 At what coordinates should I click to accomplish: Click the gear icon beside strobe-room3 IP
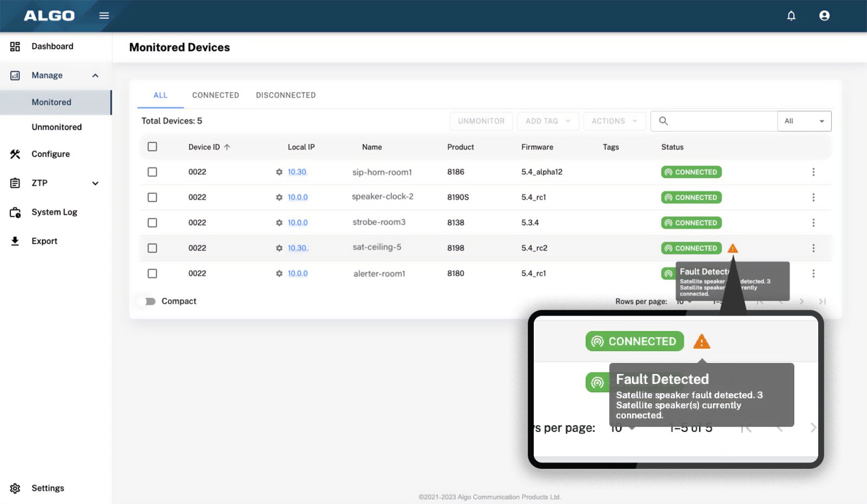point(279,223)
